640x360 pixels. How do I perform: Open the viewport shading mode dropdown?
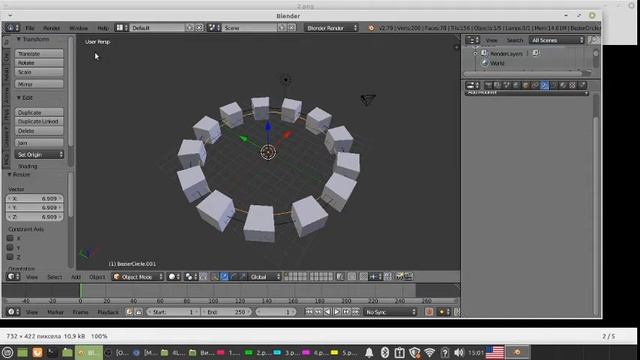(x=174, y=277)
